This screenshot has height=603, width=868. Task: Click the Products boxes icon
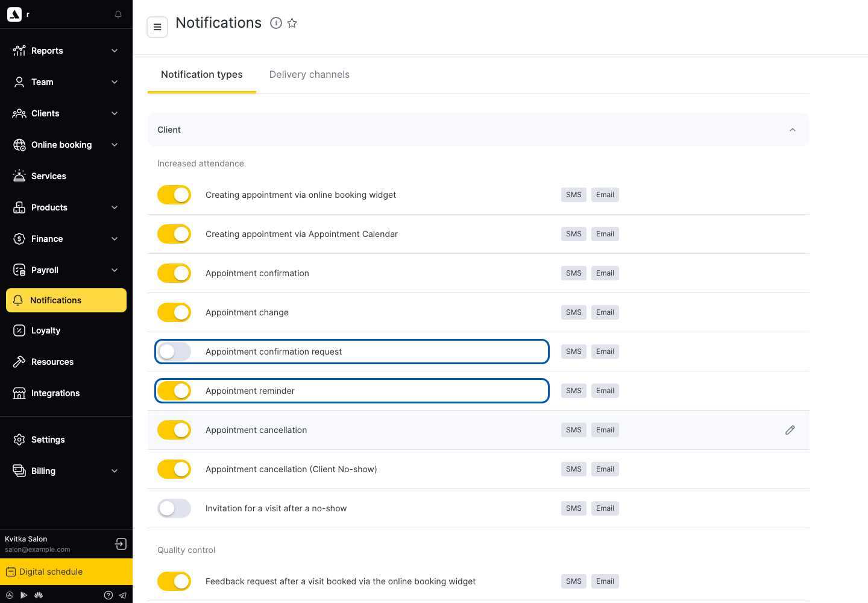(19, 207)
